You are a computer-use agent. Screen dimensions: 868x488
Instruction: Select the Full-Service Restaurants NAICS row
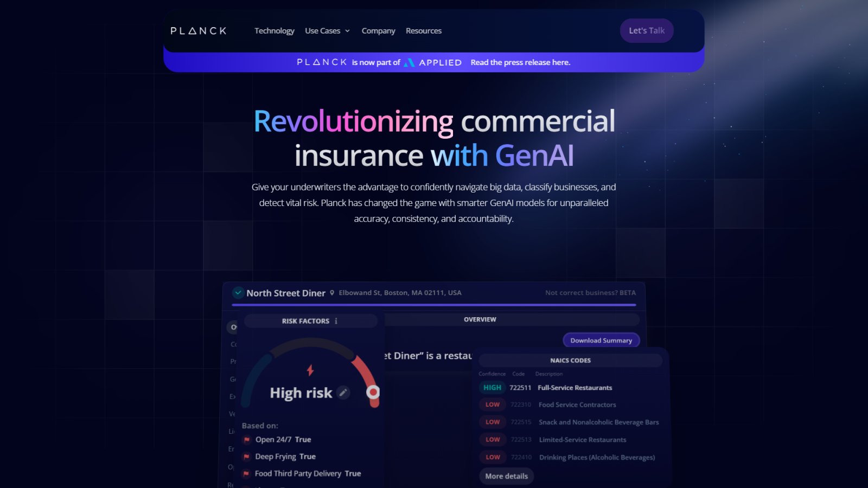coord(570,388)
